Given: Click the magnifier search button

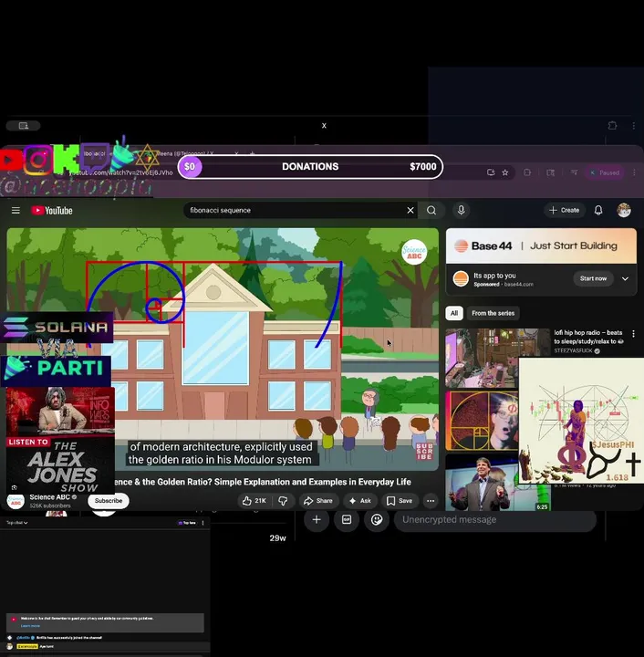Looking at the screenshot, I should coord(431,211).
